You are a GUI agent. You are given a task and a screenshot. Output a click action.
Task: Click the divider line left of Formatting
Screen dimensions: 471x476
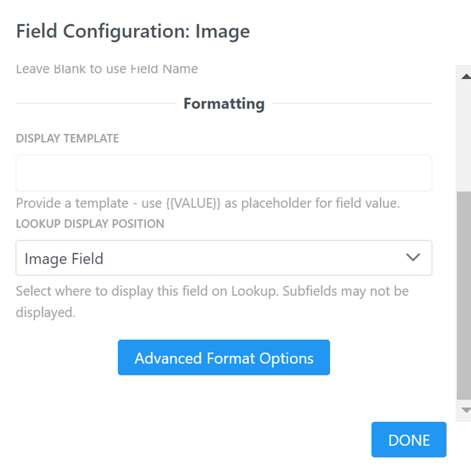[x=95, y=103]
